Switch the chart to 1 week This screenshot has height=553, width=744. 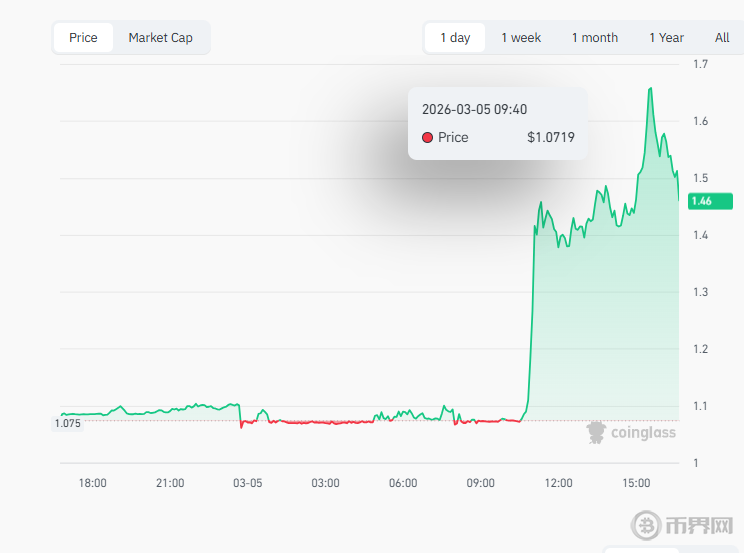(521, 38)
